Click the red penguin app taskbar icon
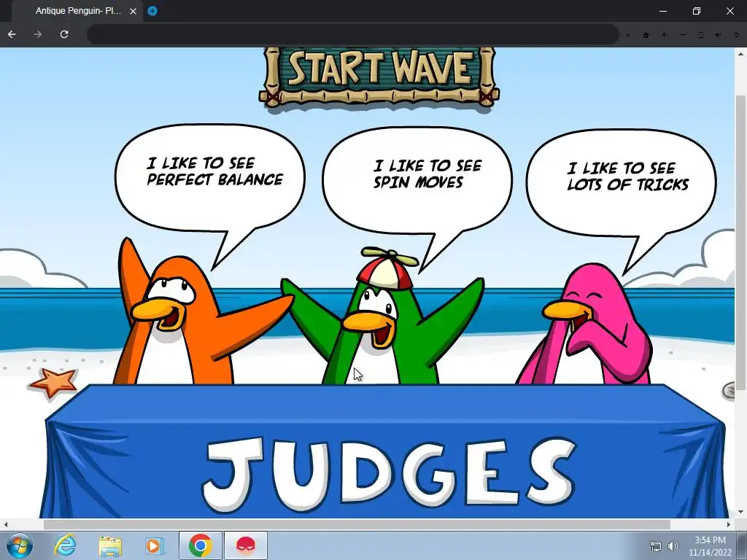The height and width of the screenshot is (560, 747). [246, 545]
